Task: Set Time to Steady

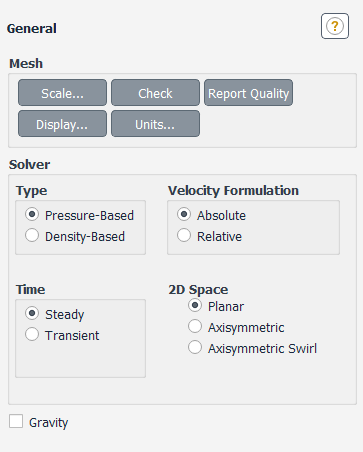Action: coord(32,313)
